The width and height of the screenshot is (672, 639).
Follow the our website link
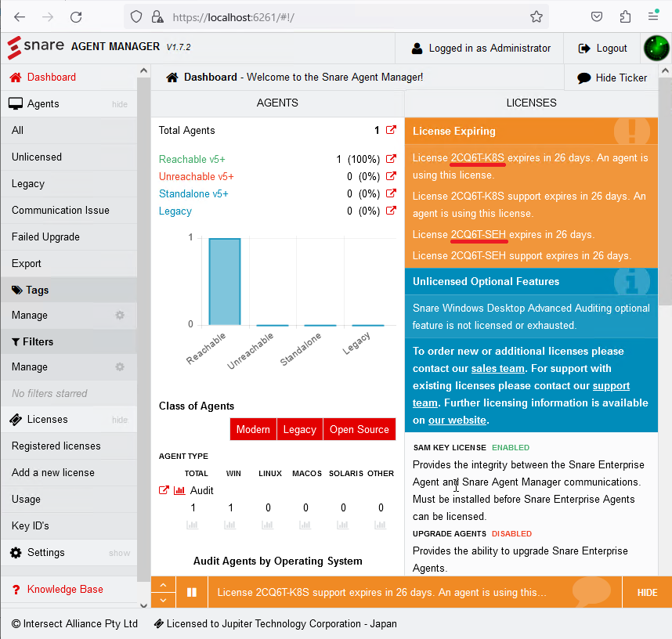point(457,420)
